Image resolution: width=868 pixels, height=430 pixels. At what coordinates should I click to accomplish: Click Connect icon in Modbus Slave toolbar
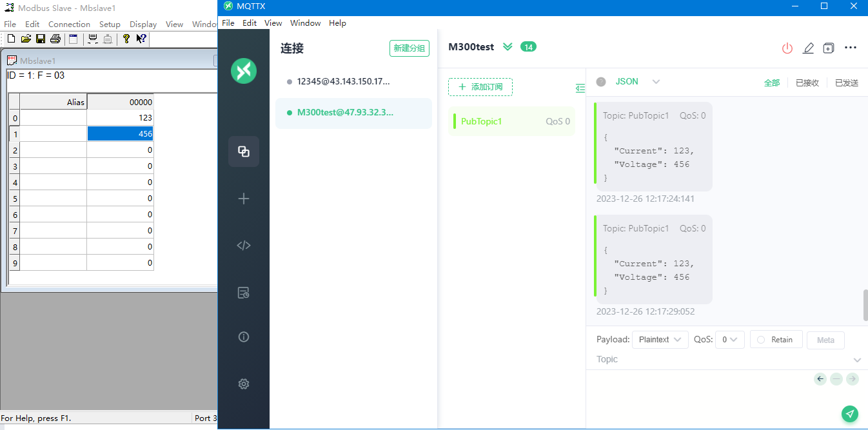click(93, 39)
